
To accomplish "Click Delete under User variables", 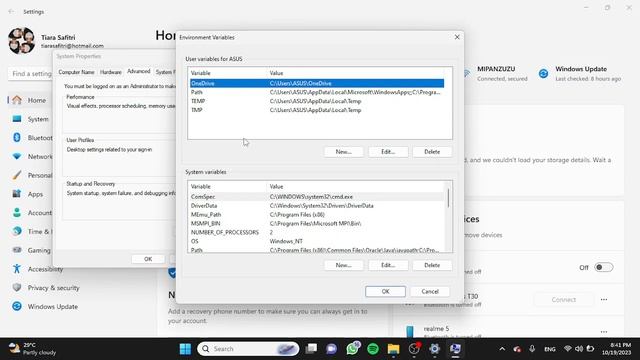I will pyautogui.click(x=432, y=152).
